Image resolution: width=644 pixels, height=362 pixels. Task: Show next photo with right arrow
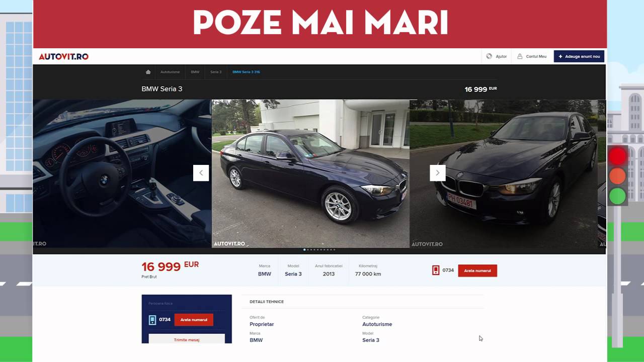tap(438, 173)
